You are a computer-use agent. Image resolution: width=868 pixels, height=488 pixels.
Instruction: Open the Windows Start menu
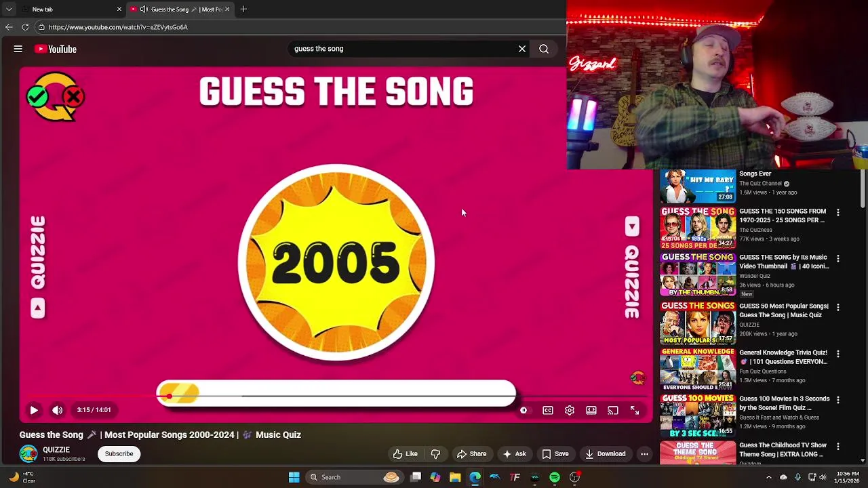click(x=294, y=477)
